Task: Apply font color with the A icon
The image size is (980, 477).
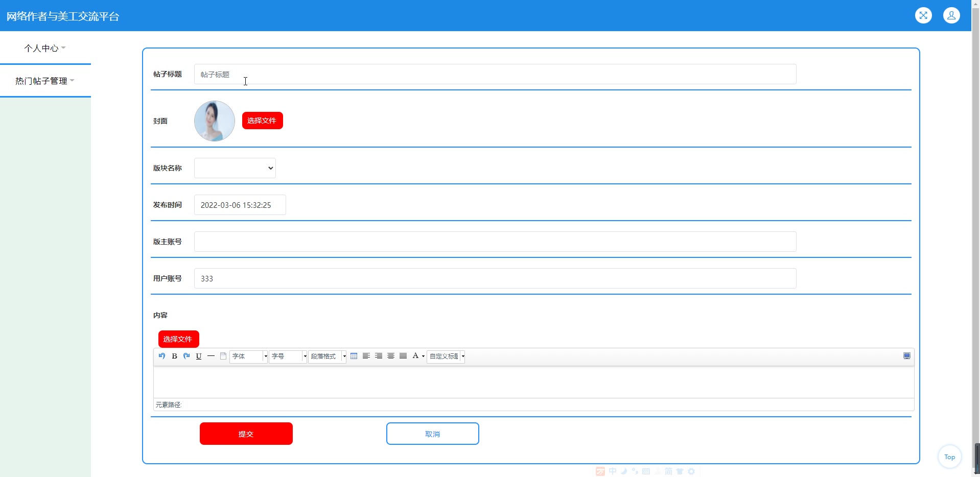Action: tap(415, 356)
